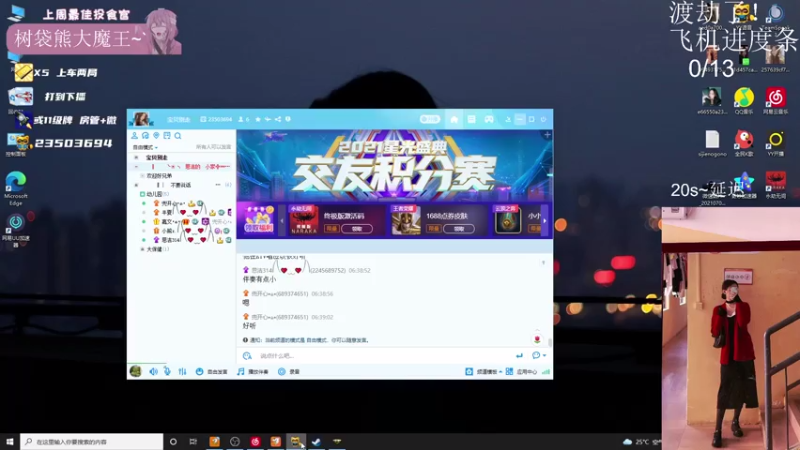Open Steam from the taskbar
This screenshot has height=450, width=800.
pos(316,441)
